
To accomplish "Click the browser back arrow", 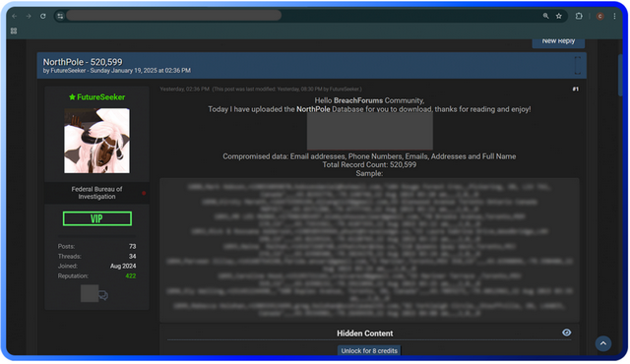I will click(x=15, y=16).
